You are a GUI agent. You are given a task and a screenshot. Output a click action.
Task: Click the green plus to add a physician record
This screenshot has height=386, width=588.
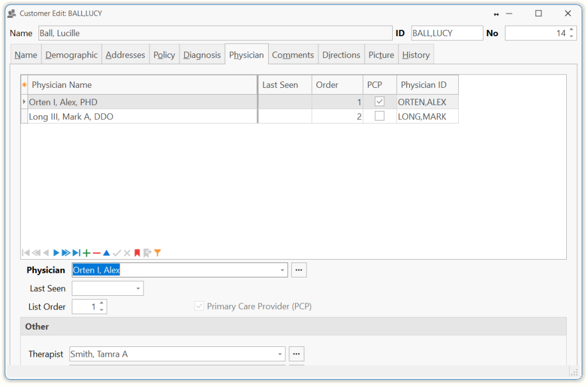click(x=87, y=253)
